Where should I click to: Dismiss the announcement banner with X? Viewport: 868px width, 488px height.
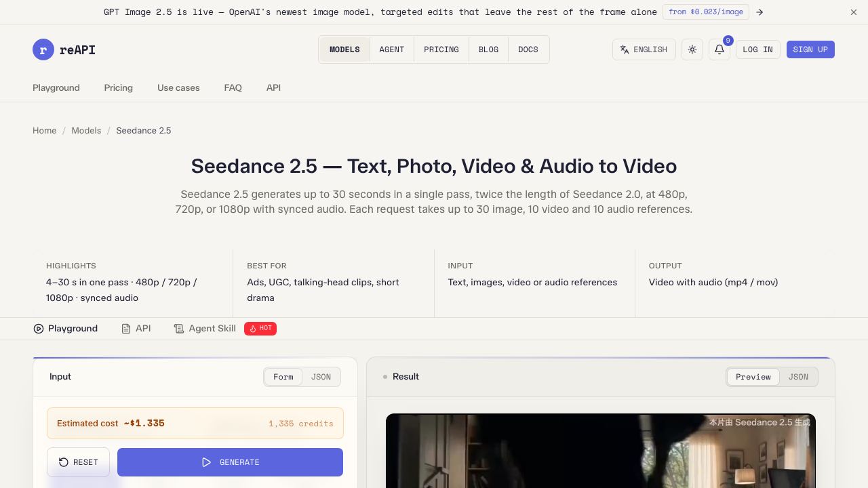pyautogui.click(x=854, y=12)
